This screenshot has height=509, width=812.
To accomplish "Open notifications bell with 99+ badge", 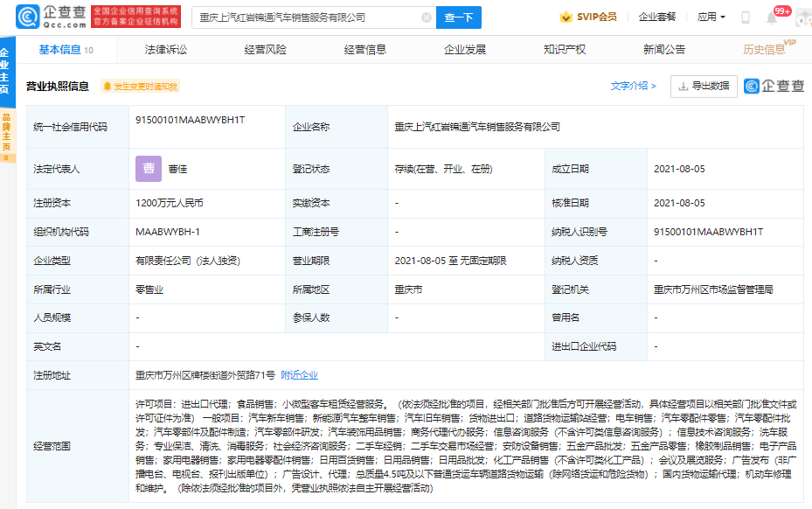I will 772,17.
